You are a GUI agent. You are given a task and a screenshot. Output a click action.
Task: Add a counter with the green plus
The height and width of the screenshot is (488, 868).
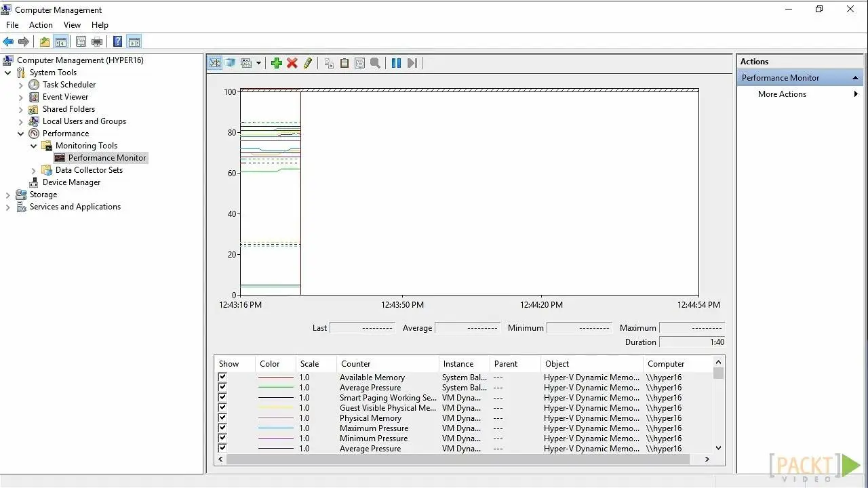point(277,63)
